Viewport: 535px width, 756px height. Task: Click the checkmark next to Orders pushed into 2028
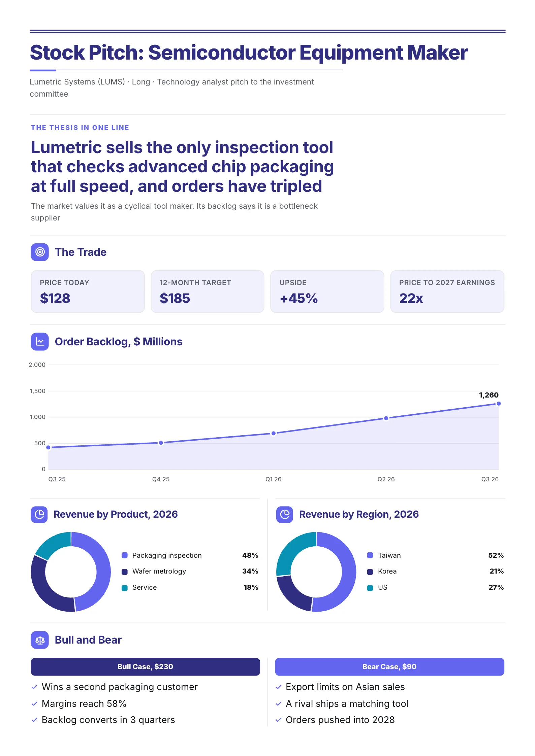click(279, 720)
